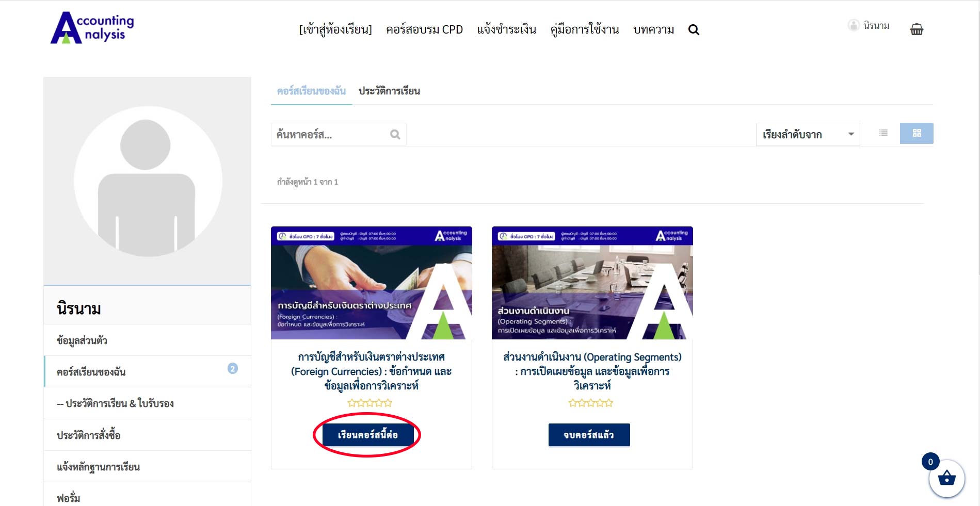This screenshot has height=506, width=980.
Task: Switch to grid view layout
Action: pos(917,133)
